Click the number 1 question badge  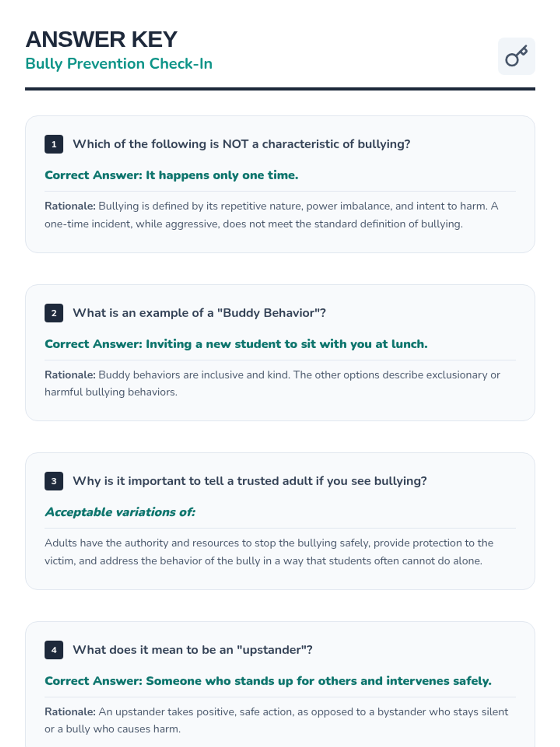(54, 144)
